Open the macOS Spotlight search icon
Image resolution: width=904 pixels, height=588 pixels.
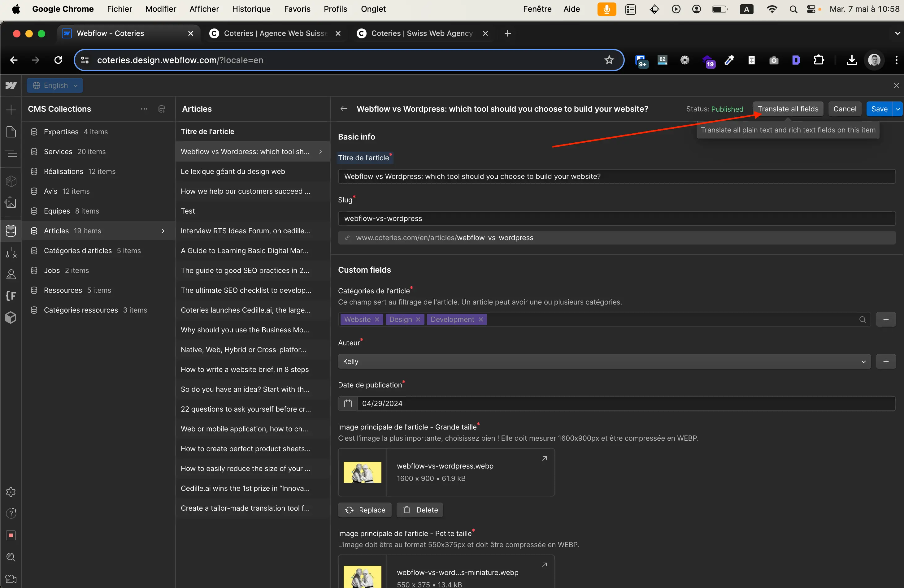(793, 9)
